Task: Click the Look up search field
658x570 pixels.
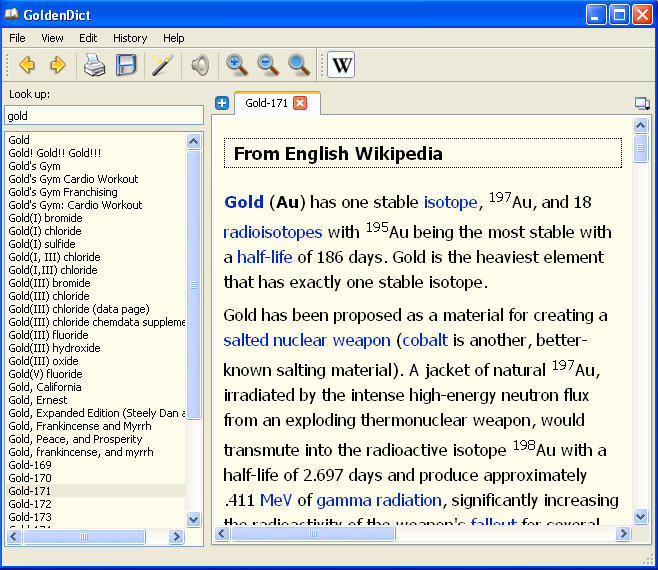Action: click(x=104, y=116)
